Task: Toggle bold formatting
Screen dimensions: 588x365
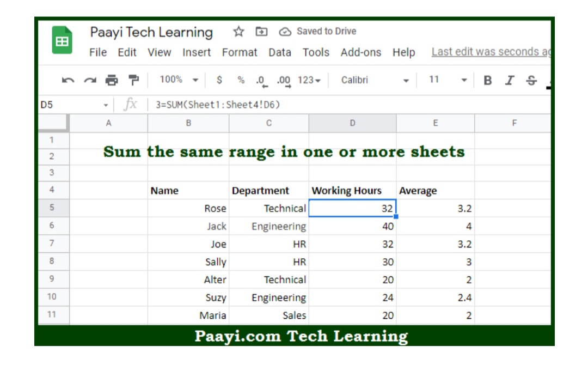Action: [x=487, y=80]
